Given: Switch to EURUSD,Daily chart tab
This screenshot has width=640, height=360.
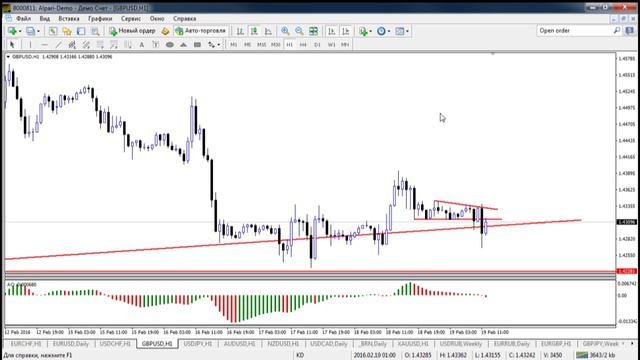Looking at the screenshot, I should [71, 344].
